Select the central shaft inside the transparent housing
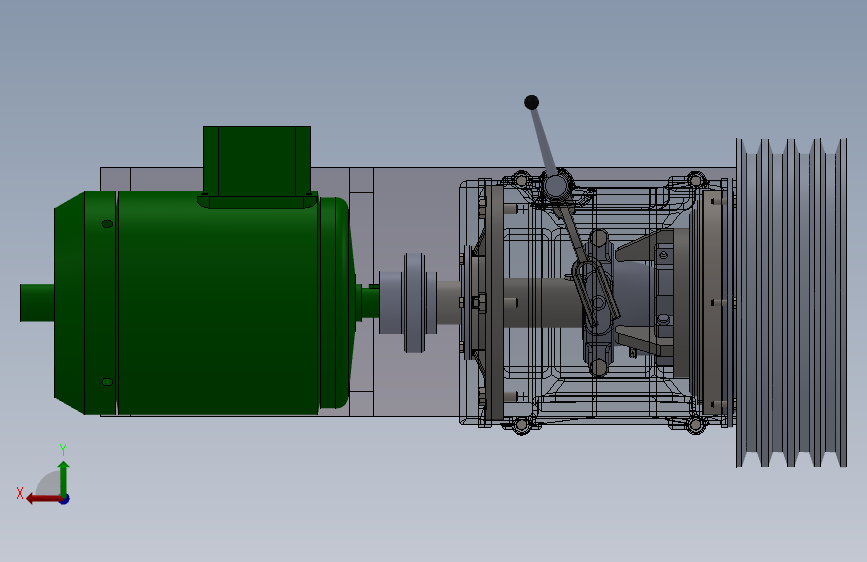 click(x=542, y=303)
